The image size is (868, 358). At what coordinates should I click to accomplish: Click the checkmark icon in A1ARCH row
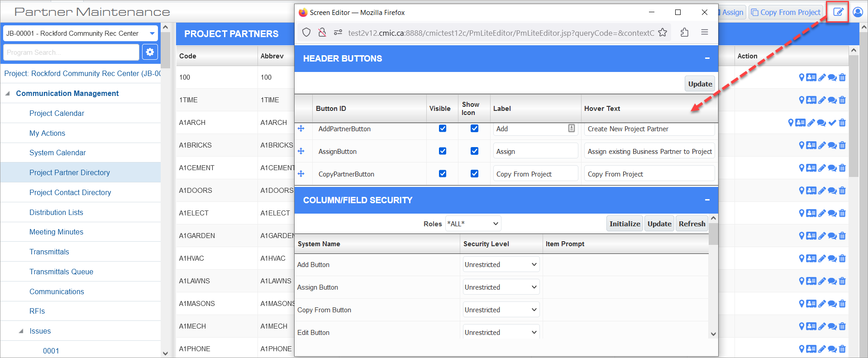pos(832,123)
